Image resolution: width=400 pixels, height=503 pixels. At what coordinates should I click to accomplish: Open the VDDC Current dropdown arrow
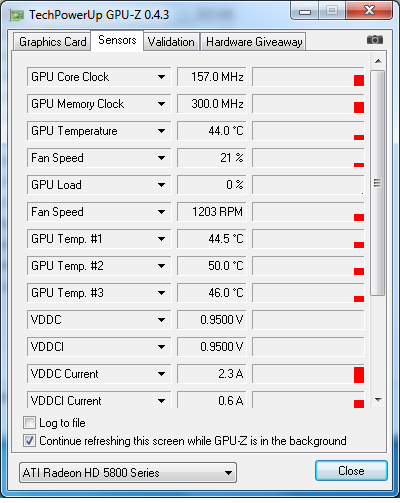161,374
